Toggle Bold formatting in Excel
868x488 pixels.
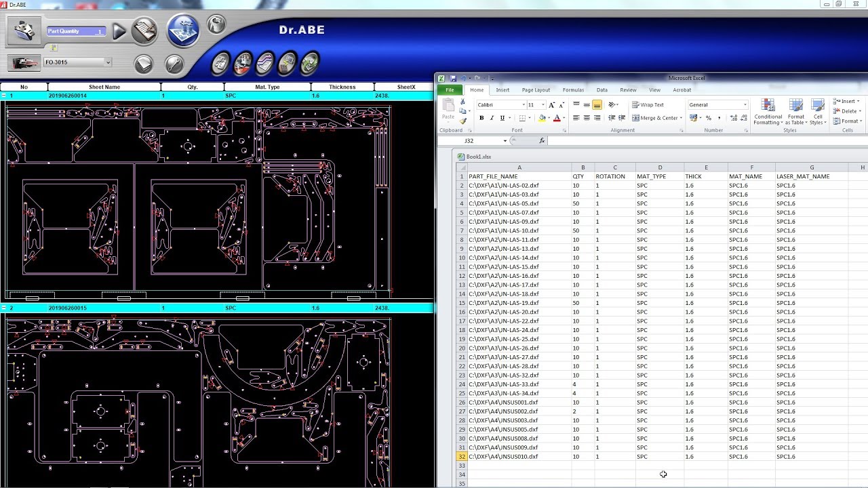(x=481, y=118)
